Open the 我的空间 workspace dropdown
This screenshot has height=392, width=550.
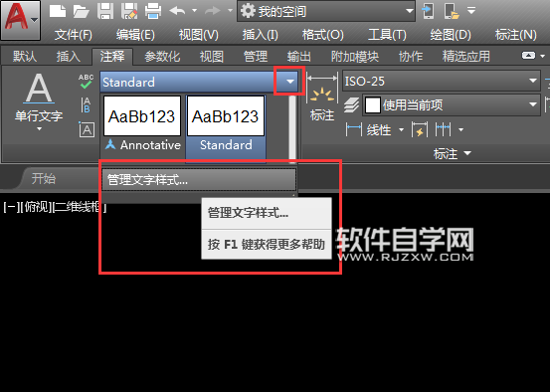pyautogui.click(x=326, y=11)
